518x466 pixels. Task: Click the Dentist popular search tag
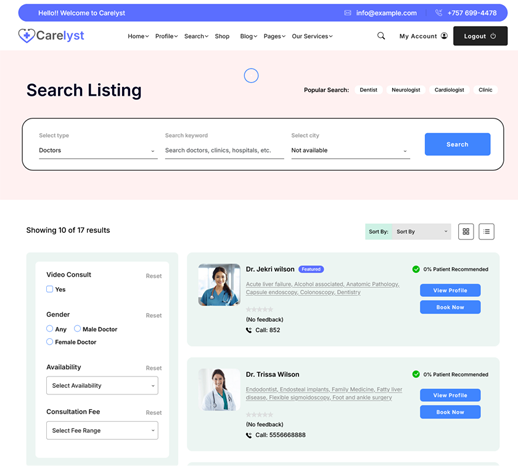pyautogui.click(x=368, y=90)
